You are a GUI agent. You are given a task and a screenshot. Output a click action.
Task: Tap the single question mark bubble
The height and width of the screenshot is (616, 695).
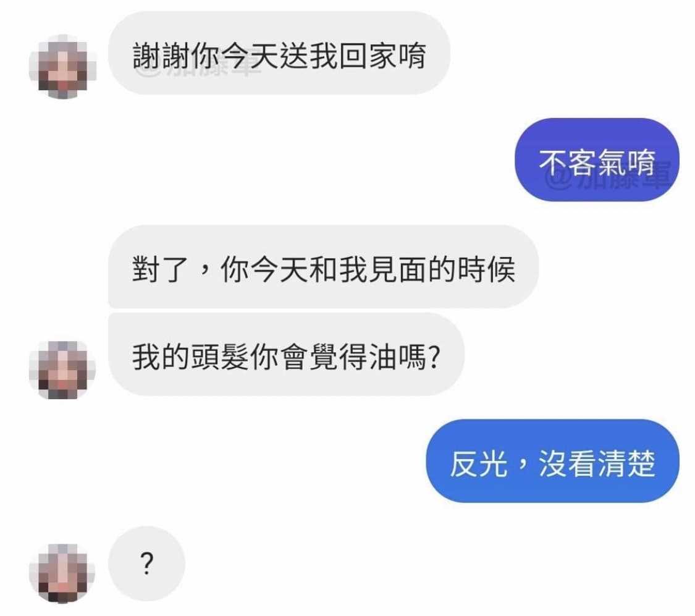tap(146, 563)
